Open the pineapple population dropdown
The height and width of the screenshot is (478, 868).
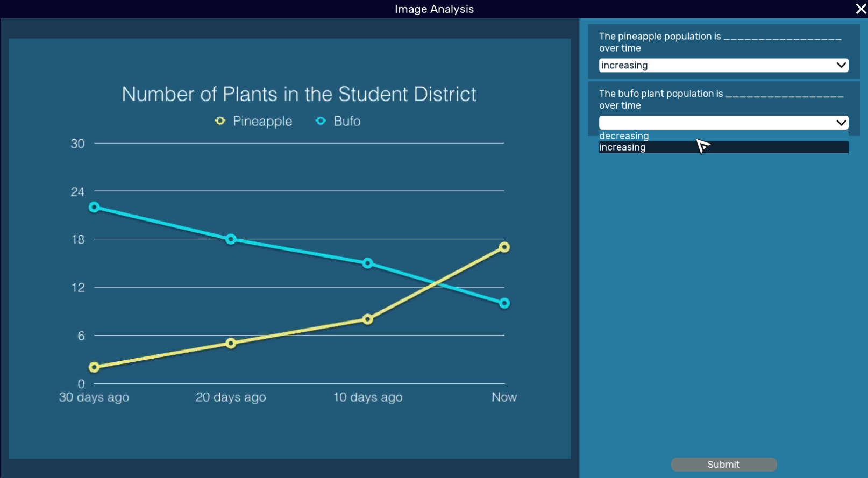(723, 65)
